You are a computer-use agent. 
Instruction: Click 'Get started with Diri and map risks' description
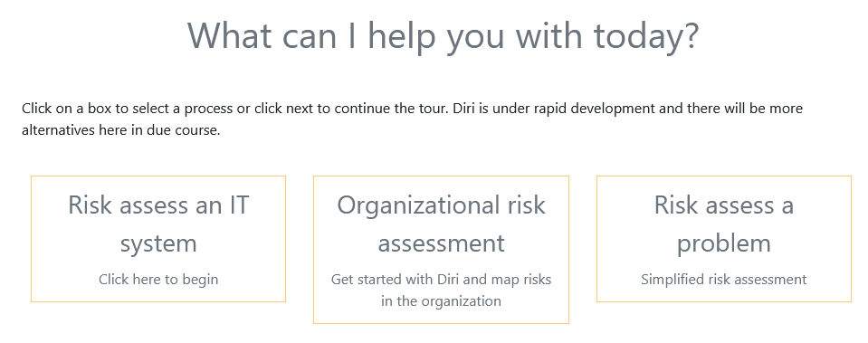click(x=441, y=280)
